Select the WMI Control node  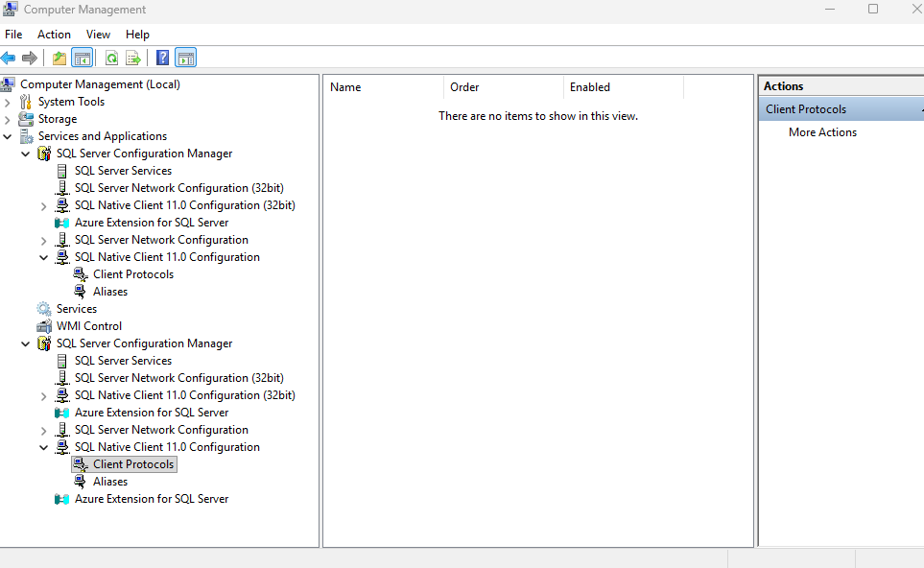click(90, 325)
